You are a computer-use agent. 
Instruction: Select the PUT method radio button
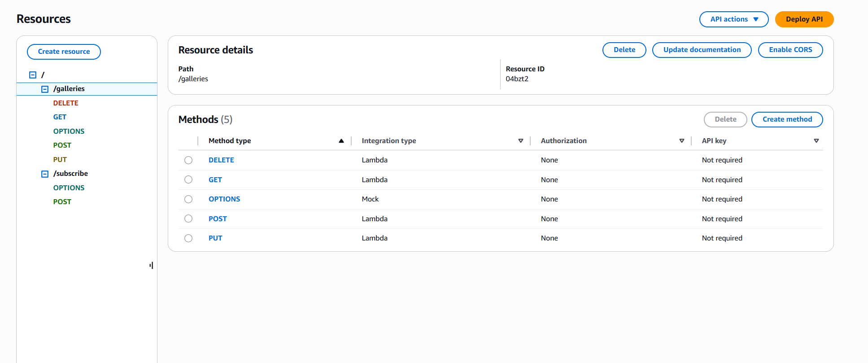click(188, 238)
